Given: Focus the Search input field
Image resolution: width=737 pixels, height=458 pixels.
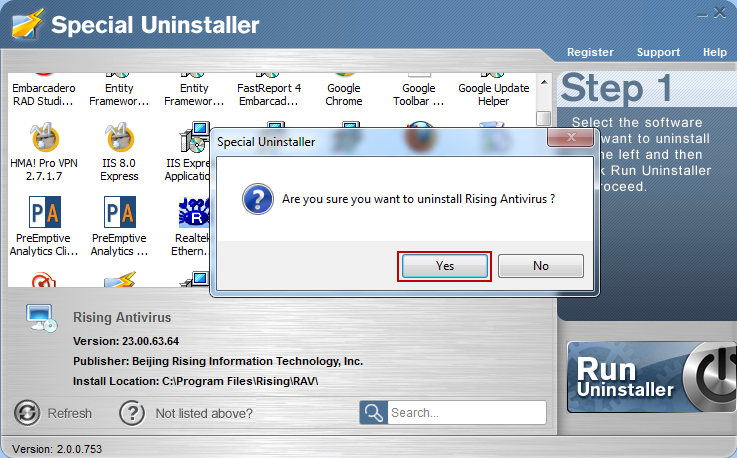Looking at the screenshot, I should (x=467, y=412).
